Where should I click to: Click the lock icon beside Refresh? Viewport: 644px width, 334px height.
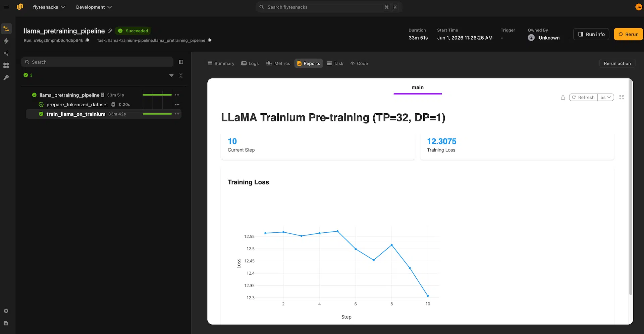563,97
